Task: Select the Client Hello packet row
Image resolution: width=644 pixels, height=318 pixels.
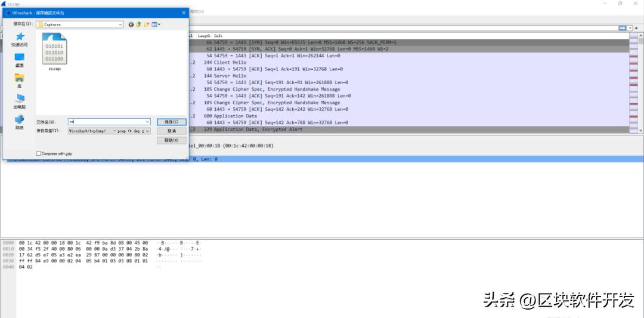Action: click(408, 63)
